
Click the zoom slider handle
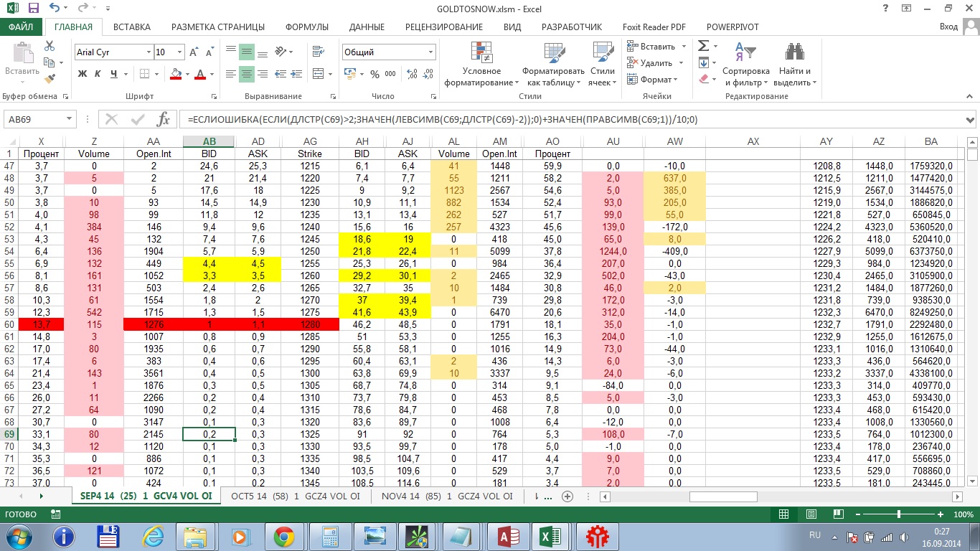899,514
